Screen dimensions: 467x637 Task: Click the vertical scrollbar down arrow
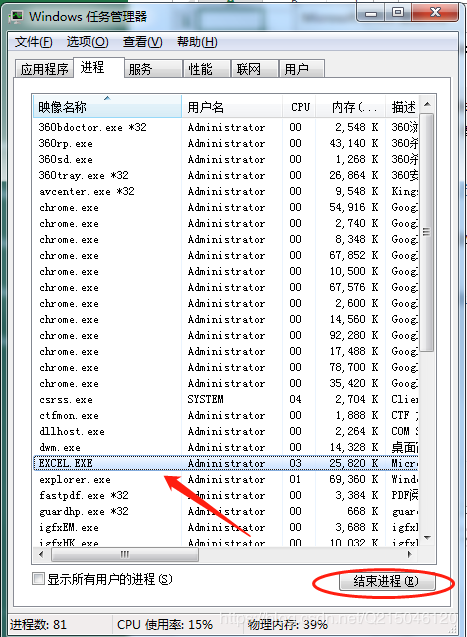click(x=427, y=538)
